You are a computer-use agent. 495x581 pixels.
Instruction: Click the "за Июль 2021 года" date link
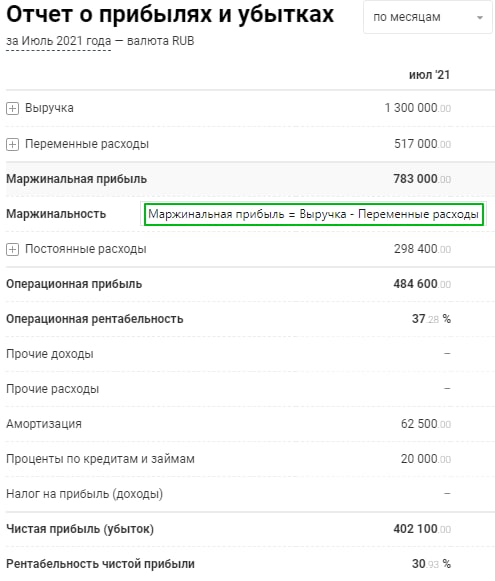tap(59, 41)
